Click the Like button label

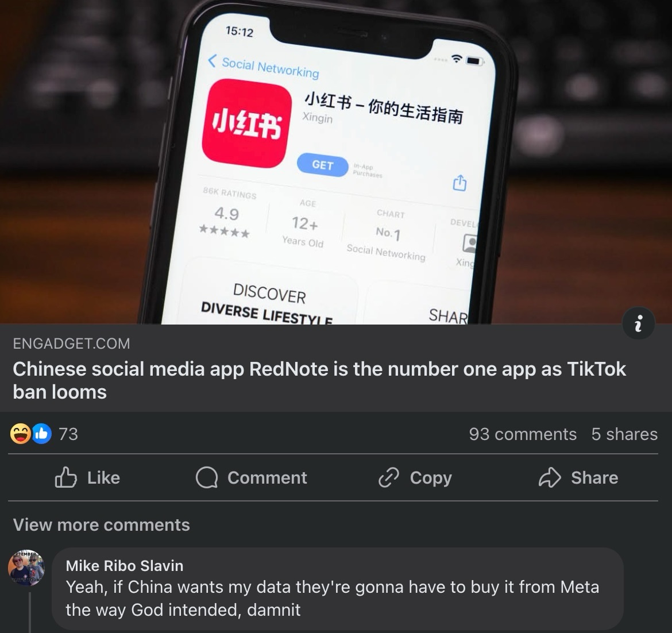(x=104, y=478)
